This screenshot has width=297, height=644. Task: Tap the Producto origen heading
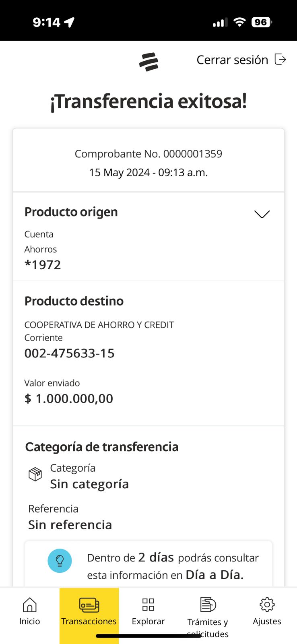coord(71,212)
